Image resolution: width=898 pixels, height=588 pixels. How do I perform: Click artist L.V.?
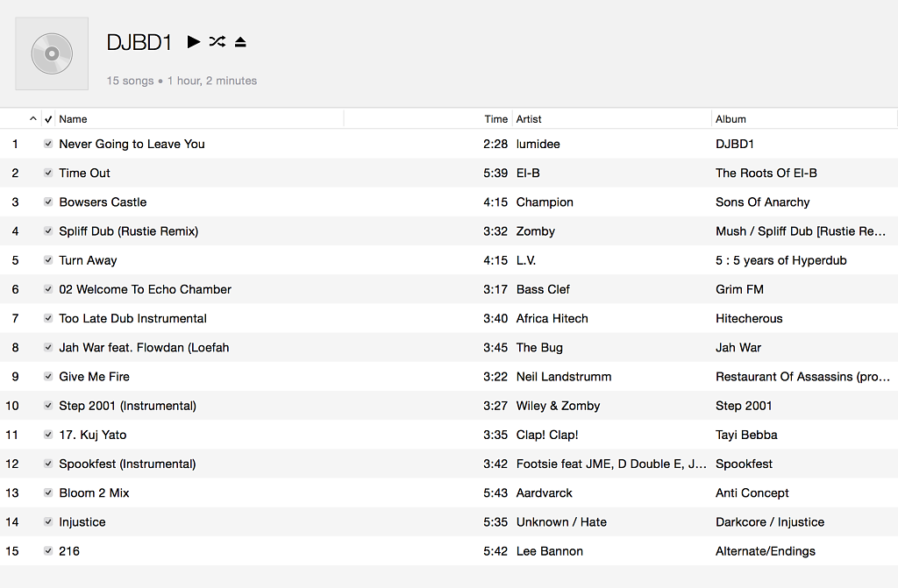pos(526,260)
